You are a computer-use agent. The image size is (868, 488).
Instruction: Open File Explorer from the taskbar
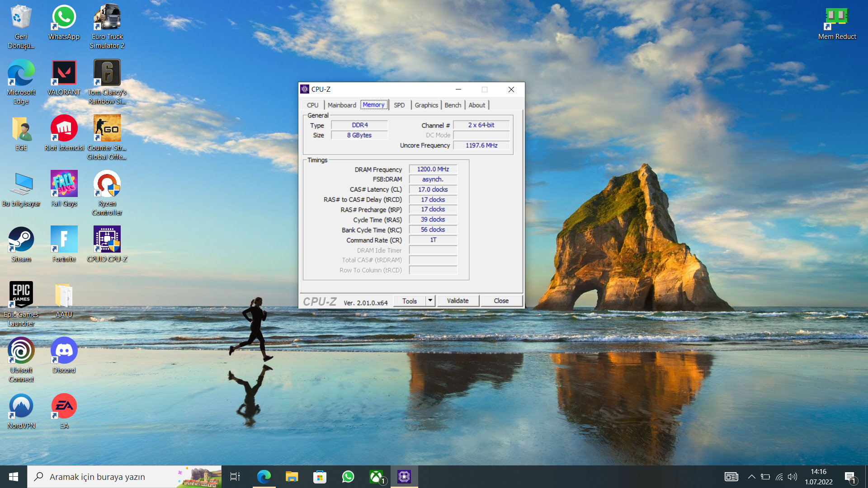pyautogui.click(x=292, y=477)
